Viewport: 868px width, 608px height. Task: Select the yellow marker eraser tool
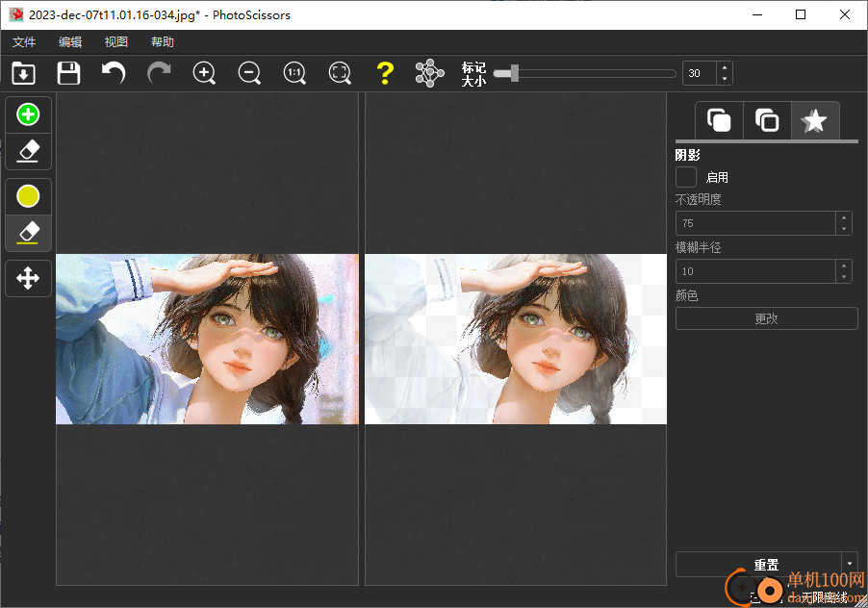28,233
